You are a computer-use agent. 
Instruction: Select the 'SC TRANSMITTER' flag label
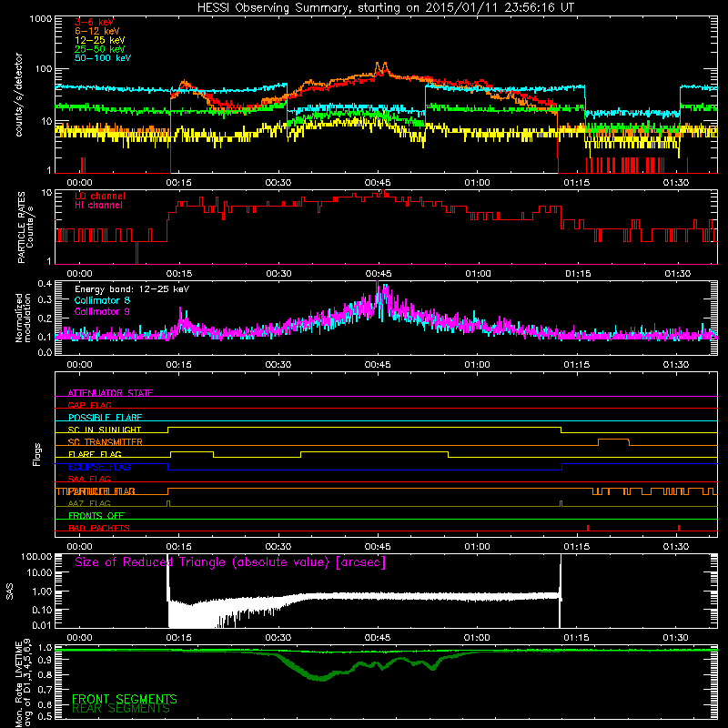pyautogui.click(x=105, y=442)
